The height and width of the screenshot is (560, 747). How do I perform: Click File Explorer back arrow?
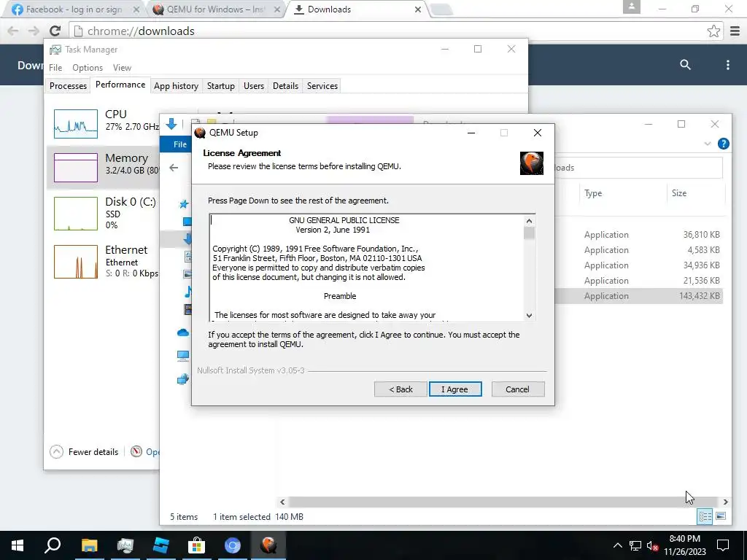[x=174, y=168]
